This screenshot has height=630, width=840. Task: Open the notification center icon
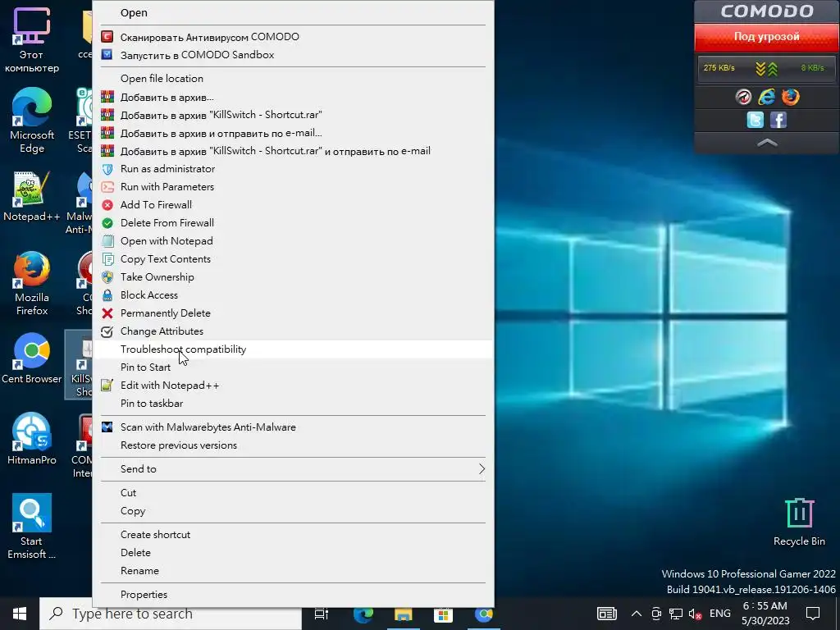[x=813, y=614]
